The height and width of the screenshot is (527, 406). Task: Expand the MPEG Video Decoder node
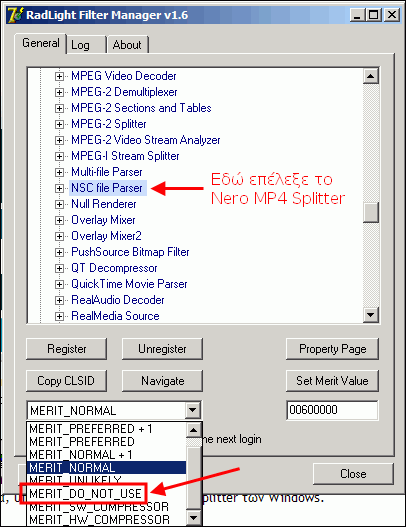pos(59,76)
